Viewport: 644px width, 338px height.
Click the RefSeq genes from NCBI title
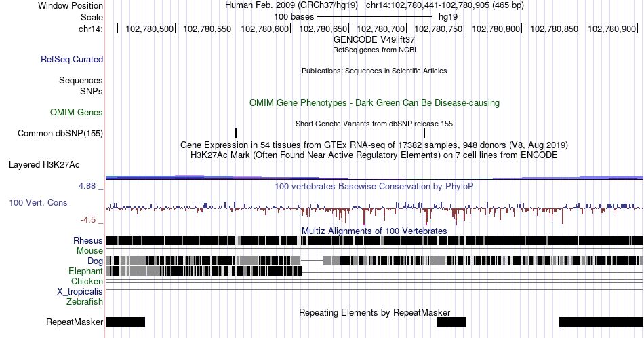(374, 50)
